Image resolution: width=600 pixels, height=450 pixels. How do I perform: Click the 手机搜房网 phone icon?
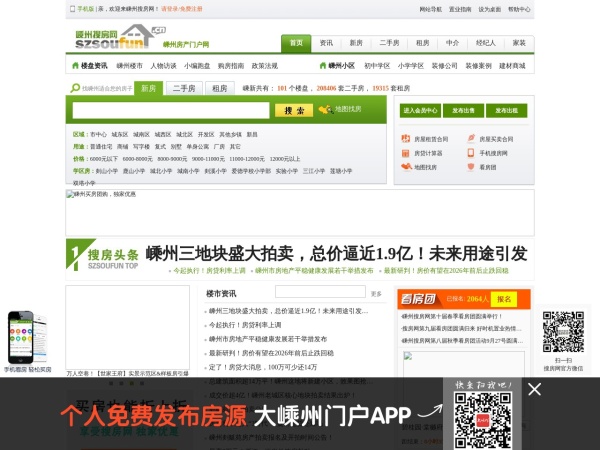471,153
